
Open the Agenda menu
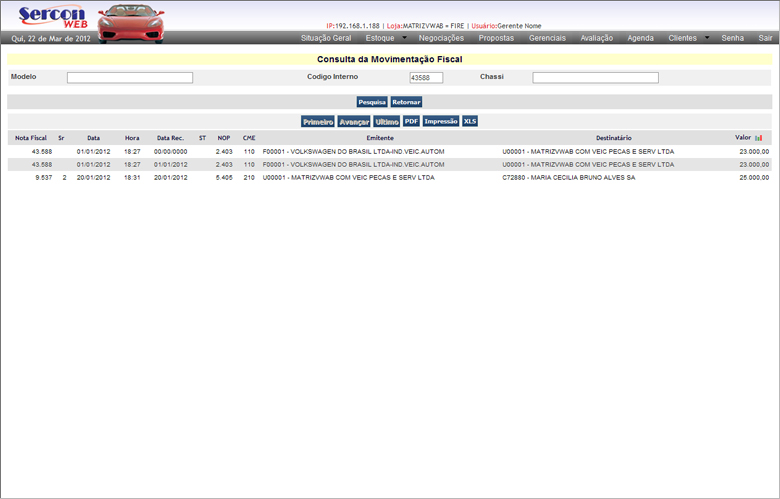[x=640, y=38]
